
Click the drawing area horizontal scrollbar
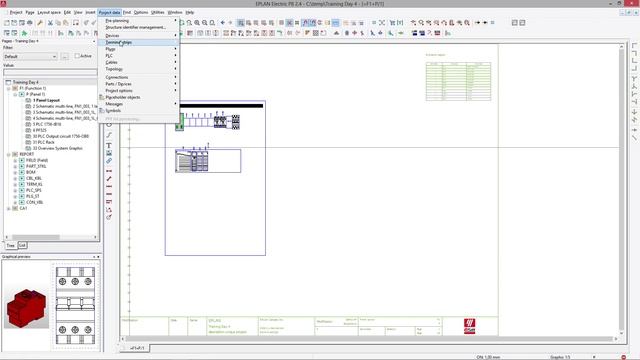pyautogui.click(x=369, y=339)
